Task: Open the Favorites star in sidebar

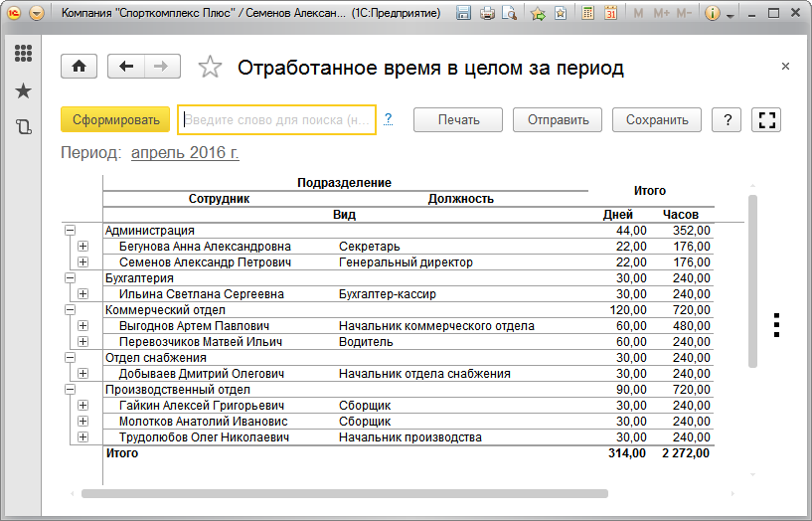Action: [24, 91]
